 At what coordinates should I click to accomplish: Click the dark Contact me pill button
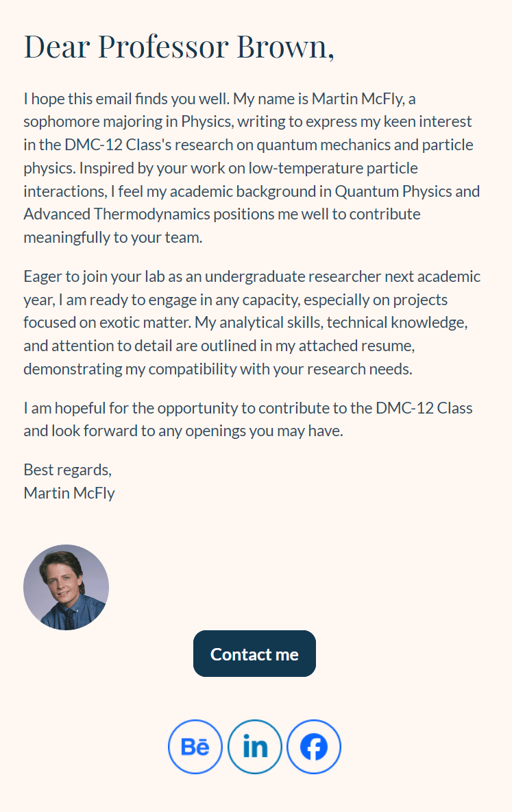click(x=254, y=653)
